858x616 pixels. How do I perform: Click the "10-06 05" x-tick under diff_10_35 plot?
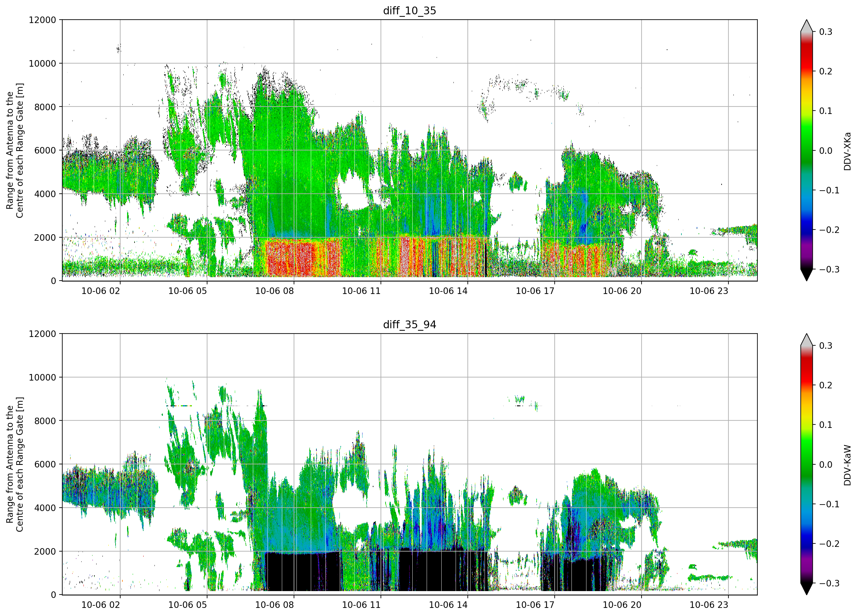(x=188, y=291)
